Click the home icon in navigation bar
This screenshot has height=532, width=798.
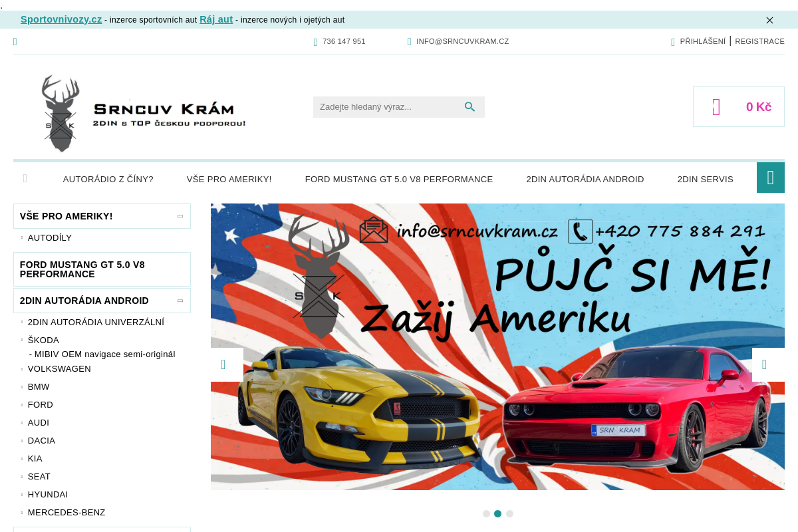point(25,178)
